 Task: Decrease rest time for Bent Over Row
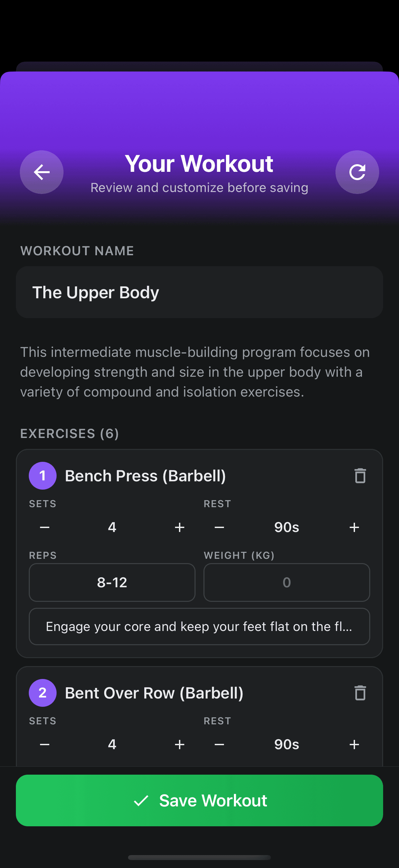[x=219, y=744]
